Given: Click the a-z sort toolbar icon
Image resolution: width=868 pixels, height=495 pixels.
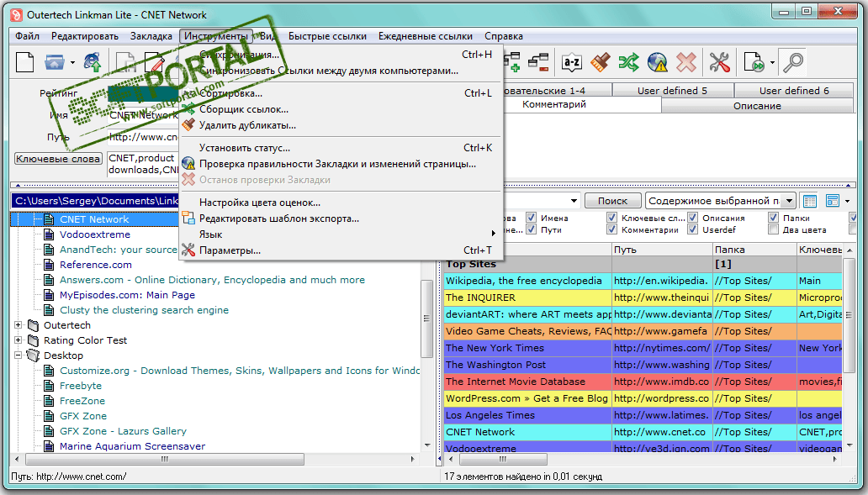Looking at the screenshot, I should click(x=571, y=62).
